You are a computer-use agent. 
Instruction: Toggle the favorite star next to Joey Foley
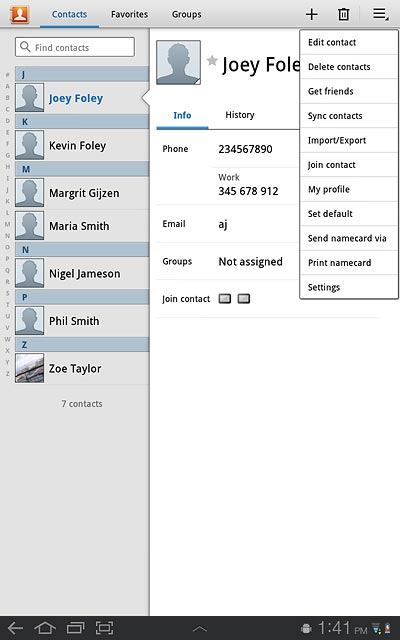coord(212,61)
